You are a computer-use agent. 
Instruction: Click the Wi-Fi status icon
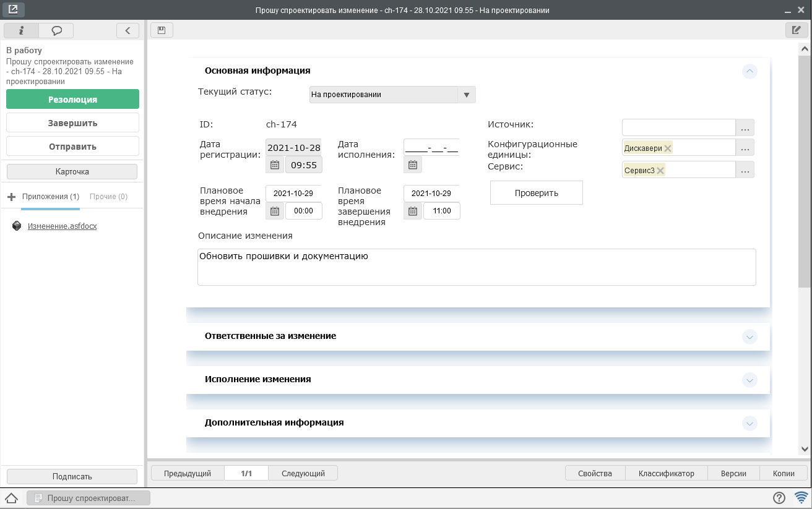point(801,497)
